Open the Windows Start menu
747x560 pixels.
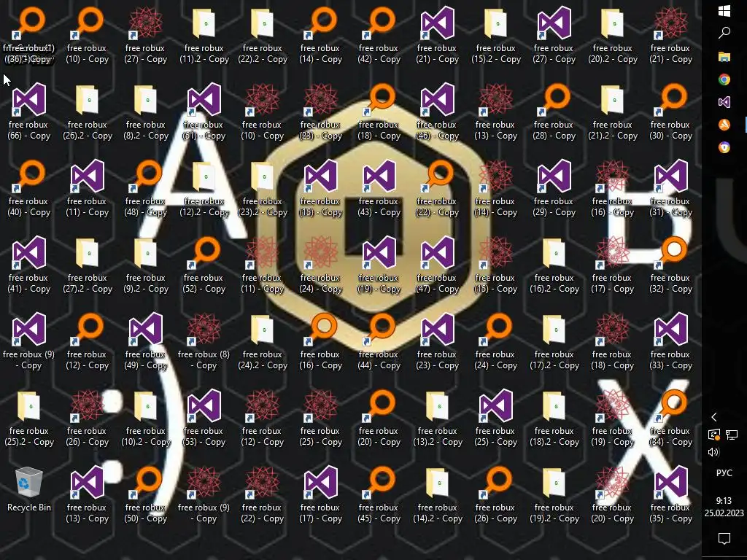724,11
